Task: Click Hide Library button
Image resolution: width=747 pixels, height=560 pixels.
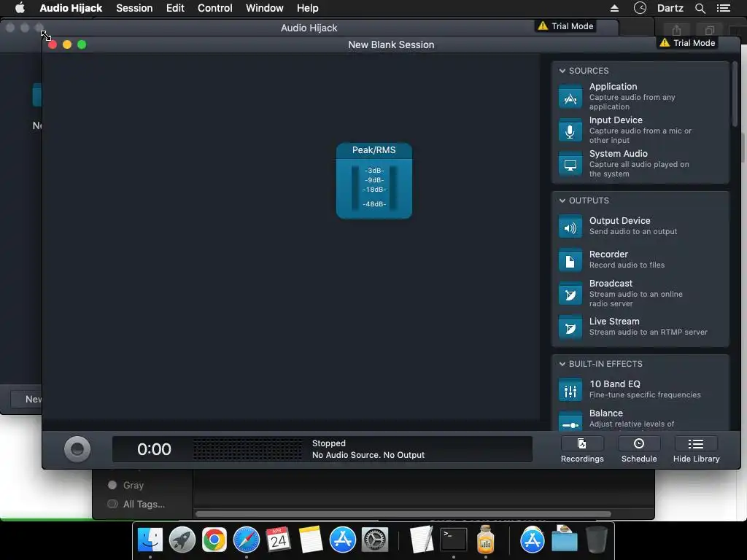Action: 696,449
